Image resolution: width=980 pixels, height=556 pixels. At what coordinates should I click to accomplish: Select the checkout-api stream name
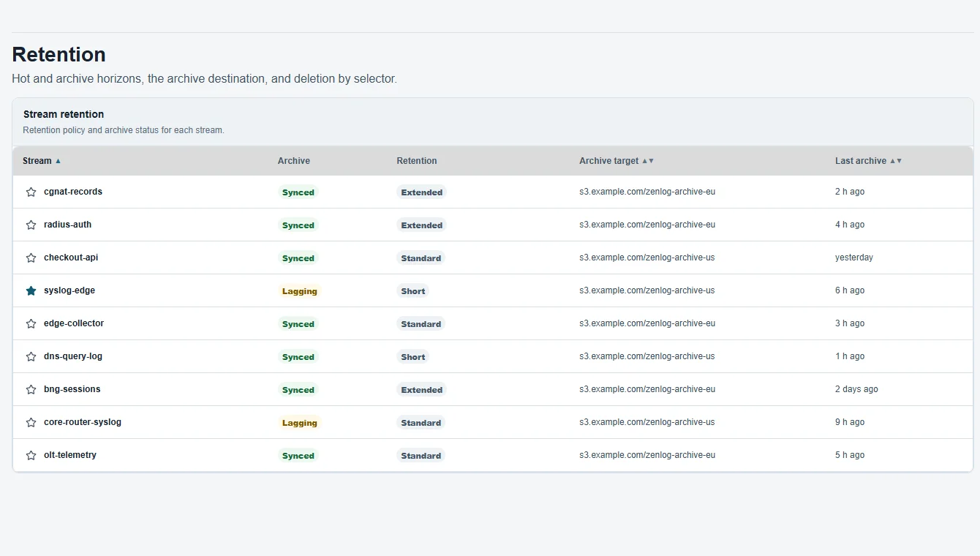pos(71,258)
